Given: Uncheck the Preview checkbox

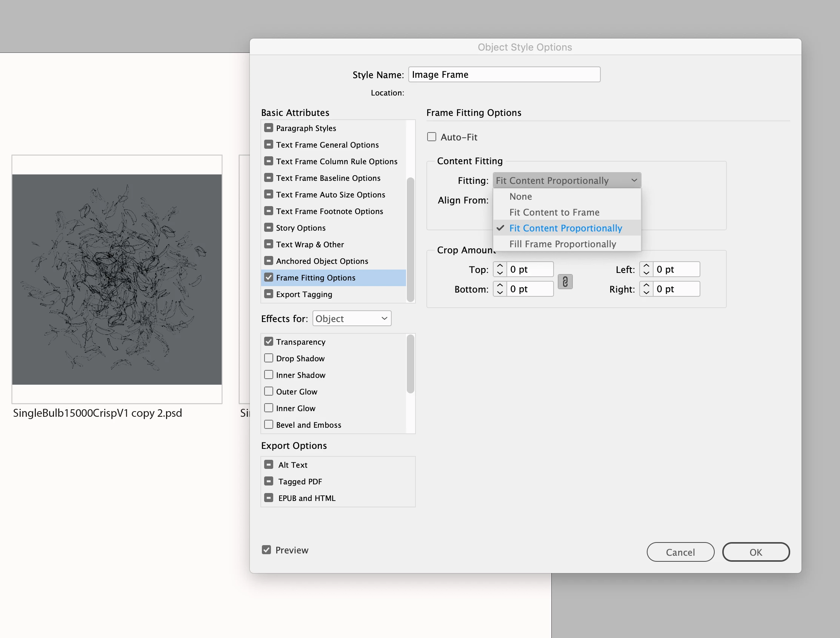Looking at the screenshot, I should click(266, 549).
